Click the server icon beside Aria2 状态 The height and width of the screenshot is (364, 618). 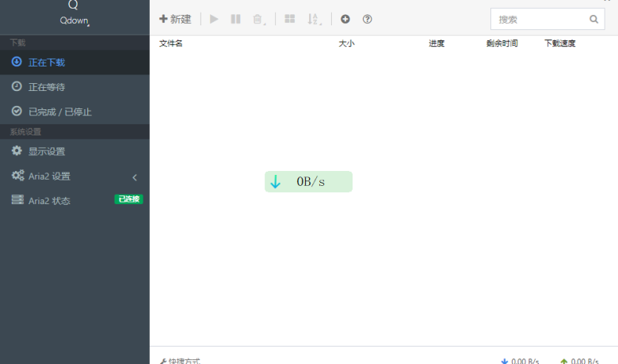17,199
